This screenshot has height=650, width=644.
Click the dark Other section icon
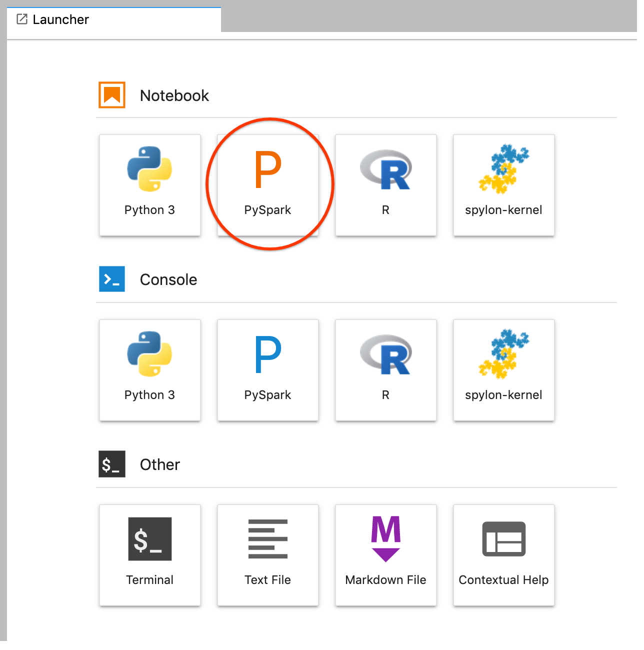coord(112,464)
